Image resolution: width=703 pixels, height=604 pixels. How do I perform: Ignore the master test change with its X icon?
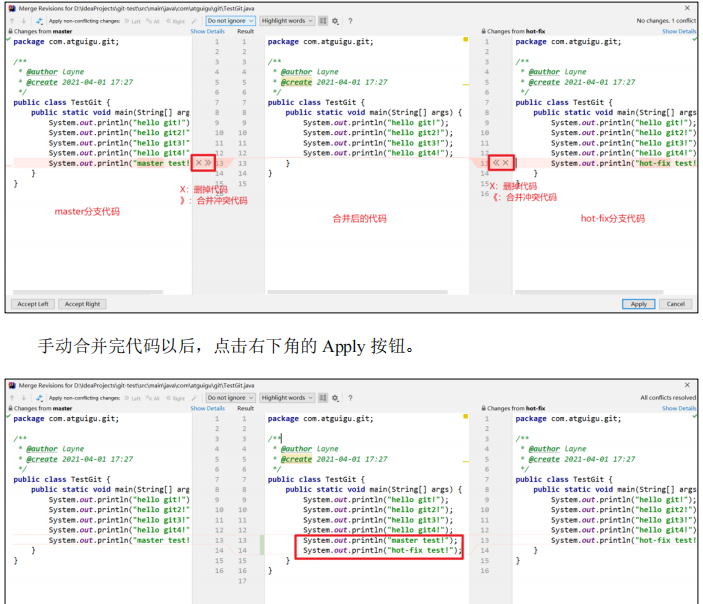tap(199, 163)
